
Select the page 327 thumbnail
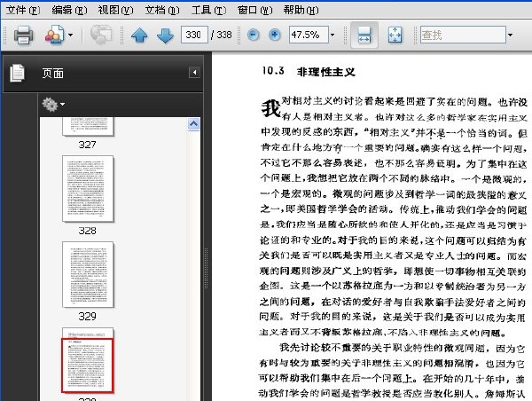coord(88,126)
